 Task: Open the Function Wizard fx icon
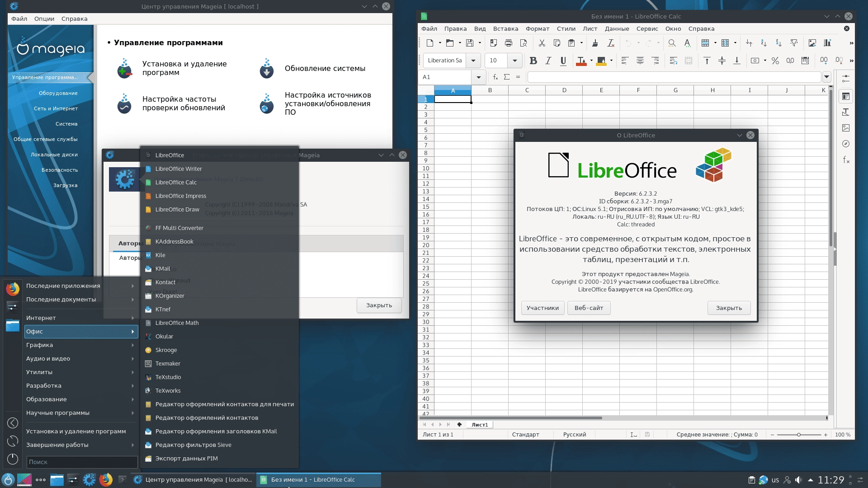click(x=495, y=77)
